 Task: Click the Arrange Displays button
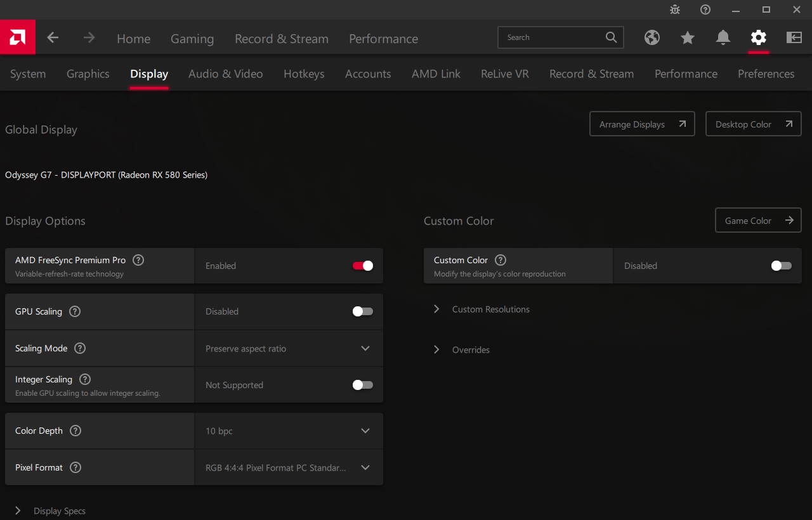642,124
